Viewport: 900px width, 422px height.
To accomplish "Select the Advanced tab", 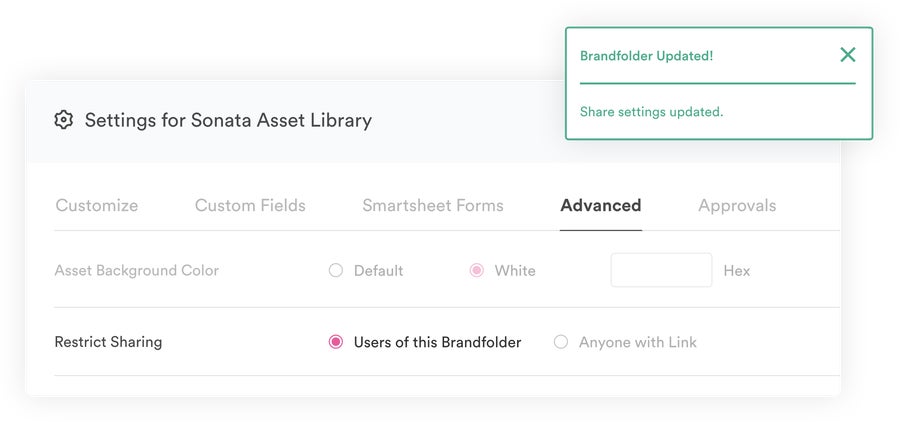I will point(600,206).
